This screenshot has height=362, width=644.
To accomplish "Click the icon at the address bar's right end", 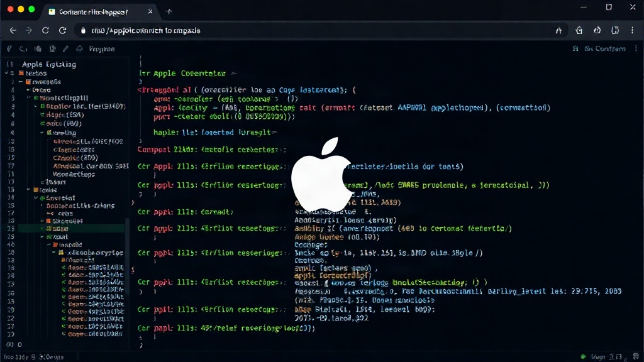I will click(558, 30).
